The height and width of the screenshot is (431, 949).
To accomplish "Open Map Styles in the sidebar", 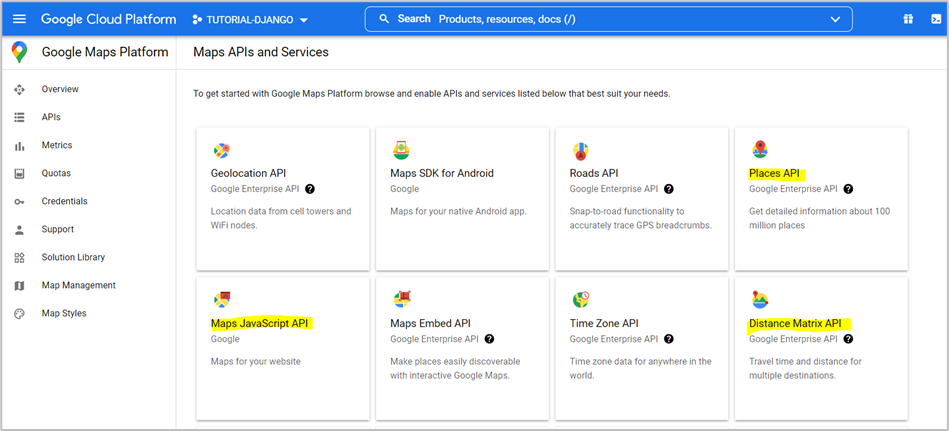I will click(x=64, y=313).
